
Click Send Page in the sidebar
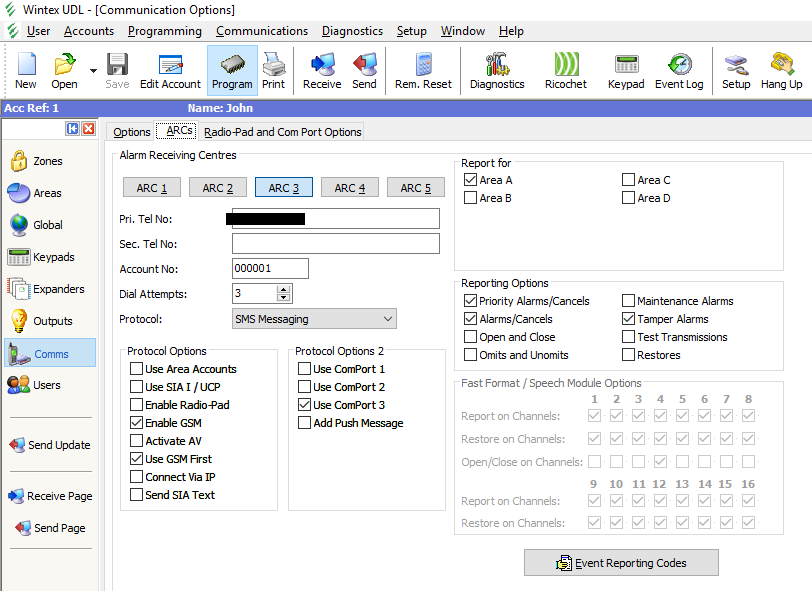click(51, 528)
